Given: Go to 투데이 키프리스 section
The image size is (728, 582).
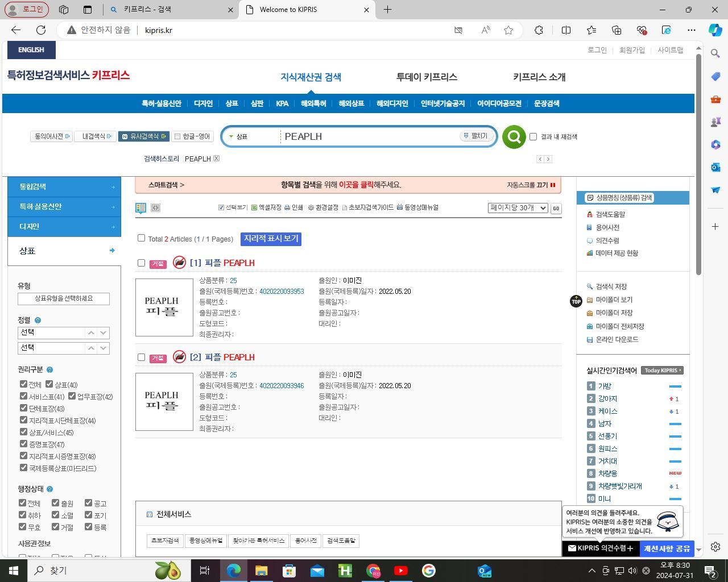Looking at the screenshot, I should 427,77.
